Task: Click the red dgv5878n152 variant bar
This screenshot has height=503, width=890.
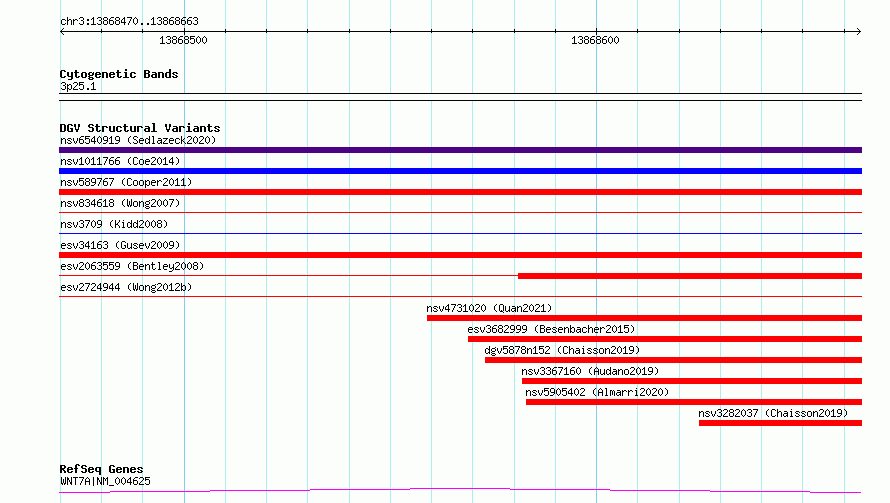Action: (x=673, y=360)
